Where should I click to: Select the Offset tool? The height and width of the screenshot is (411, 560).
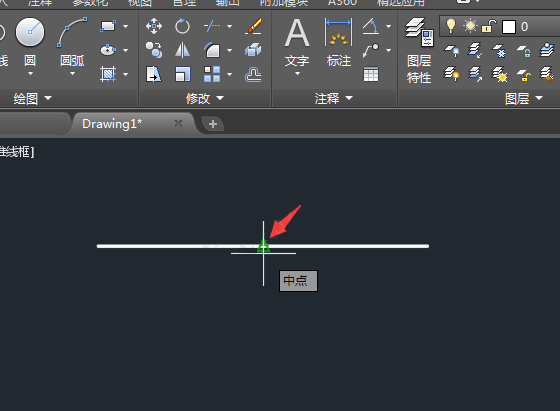pos(253,75)
